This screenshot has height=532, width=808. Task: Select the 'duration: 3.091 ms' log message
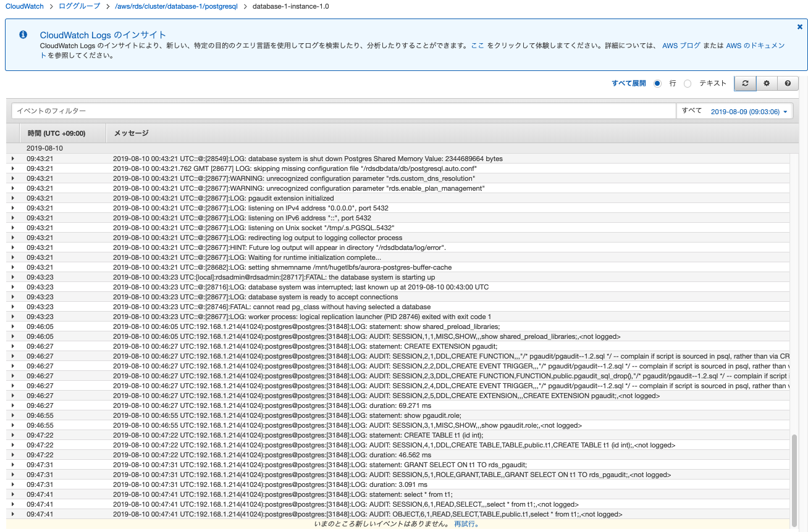click(x=270, y=484)
